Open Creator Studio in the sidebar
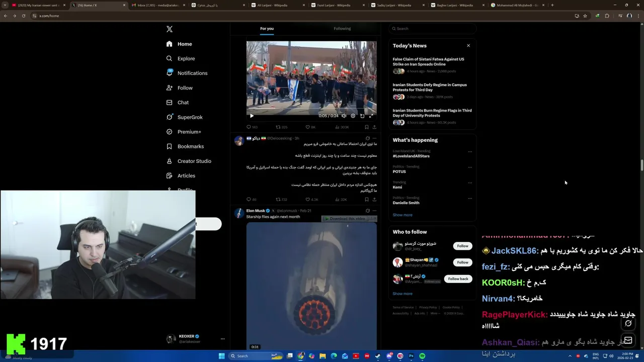Viewport: 644px width, 362px height. coord(189,161)
